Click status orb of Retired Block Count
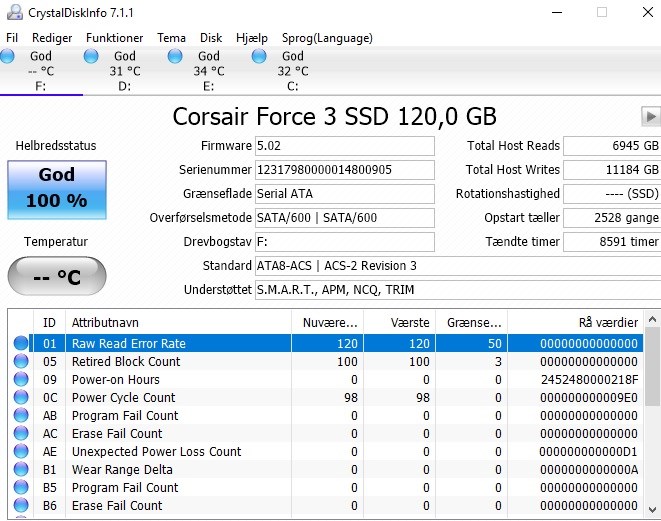 21,361
